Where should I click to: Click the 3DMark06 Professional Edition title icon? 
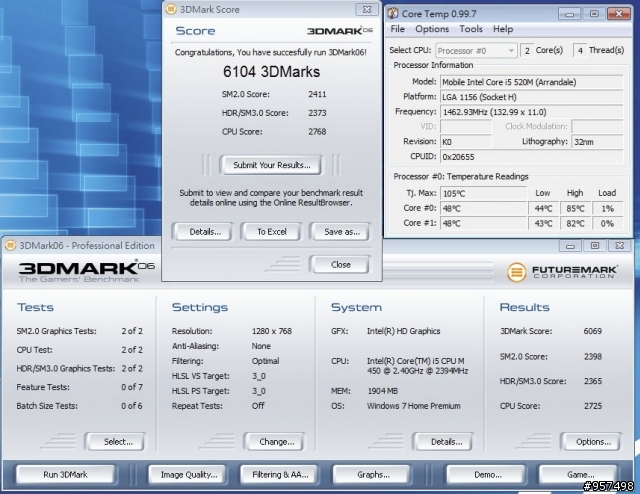(10, 245)
